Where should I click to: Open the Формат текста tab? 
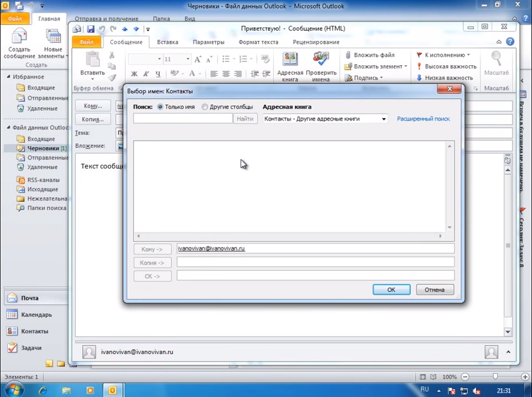[258, 42]
